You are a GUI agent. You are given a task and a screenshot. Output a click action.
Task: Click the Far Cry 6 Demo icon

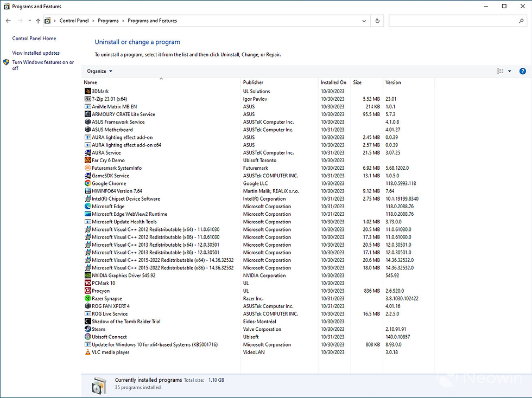point(87,161)
